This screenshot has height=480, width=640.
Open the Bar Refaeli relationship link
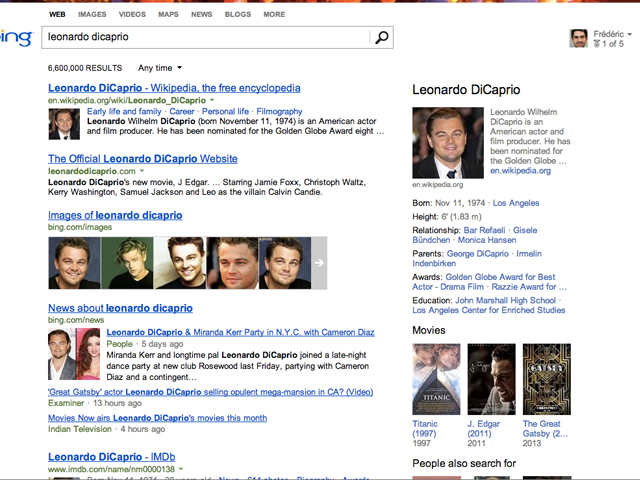tap(484, 230)
